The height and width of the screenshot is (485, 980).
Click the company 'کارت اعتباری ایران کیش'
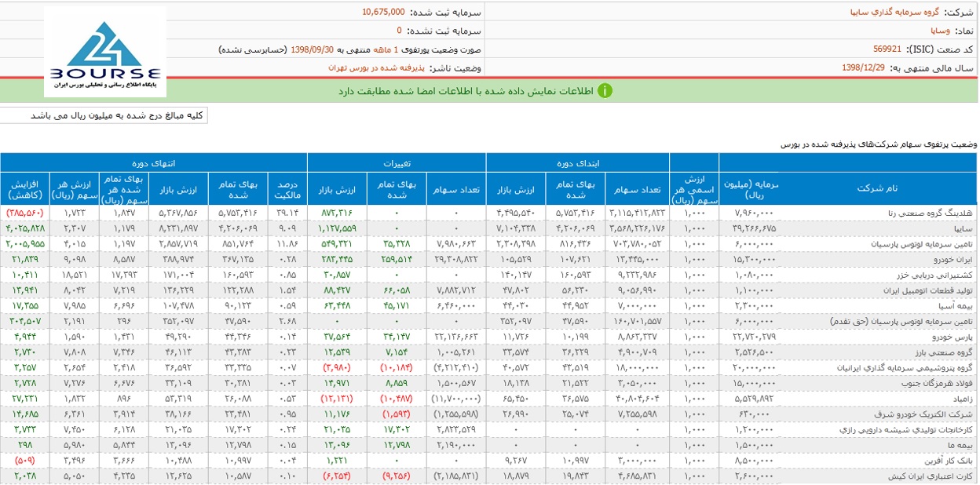pos(929,476)
